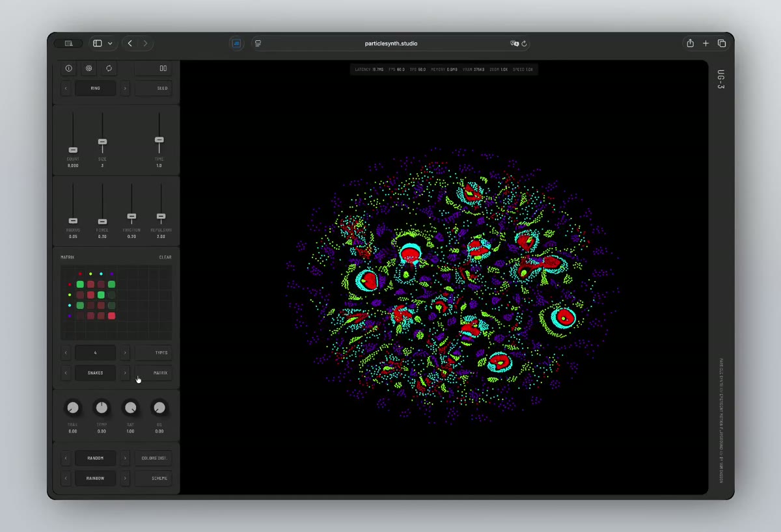Toggle the yellow-row cyan-column matrix cell
The width and height of the screenshot is (781, 532).
[x=101, y=295]
